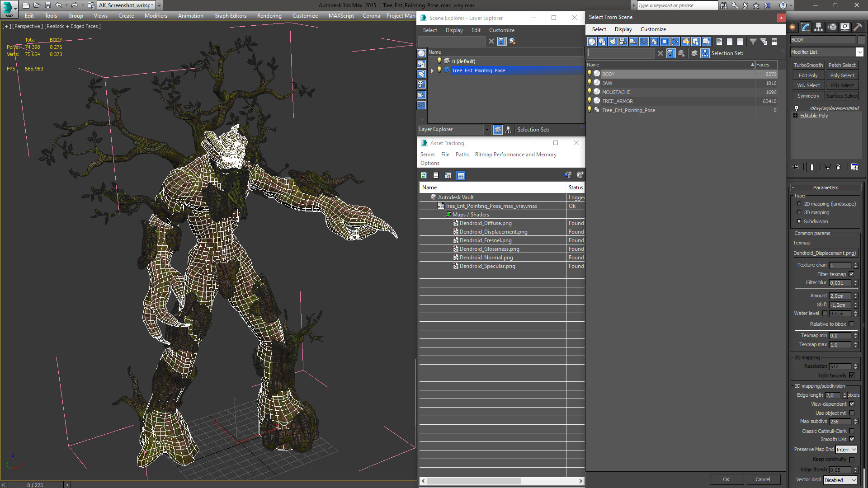Switch Asset Tracking to table view icon
The image size is (868, 488).
pos(460,175)
